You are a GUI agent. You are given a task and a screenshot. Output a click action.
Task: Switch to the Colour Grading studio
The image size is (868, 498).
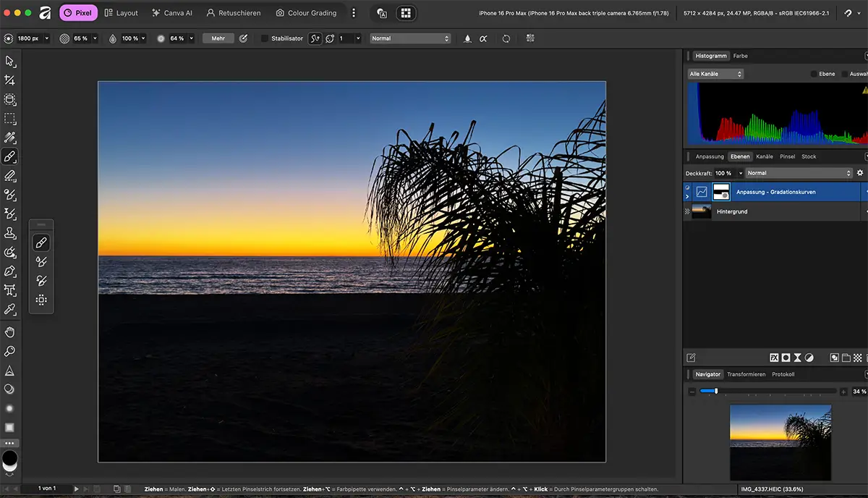(x=306, y=13)
